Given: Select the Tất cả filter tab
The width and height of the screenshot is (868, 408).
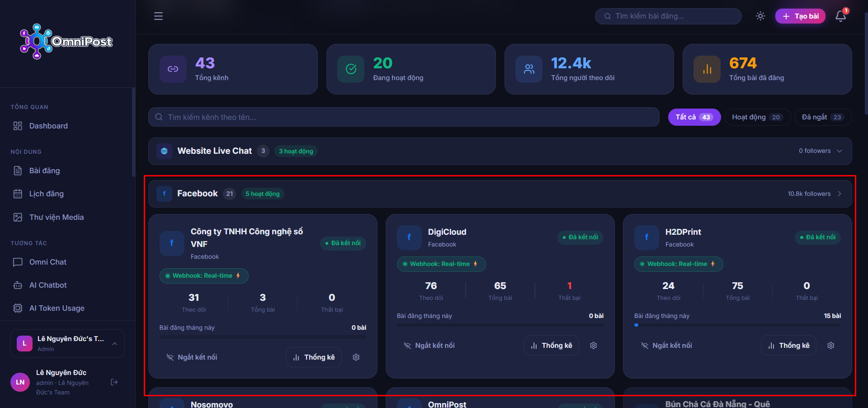Looking at the screenshot, I should pos(694,117).
